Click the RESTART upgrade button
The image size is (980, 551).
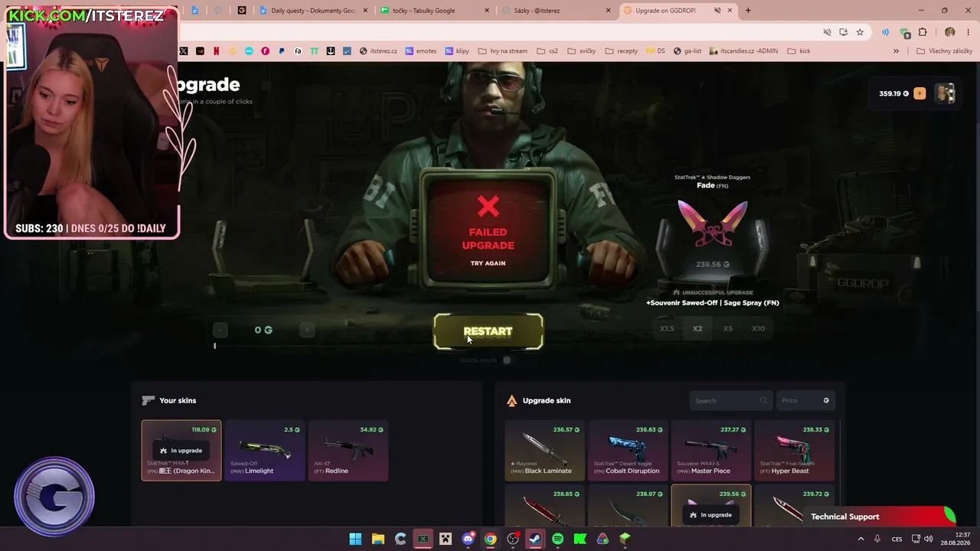488,331
